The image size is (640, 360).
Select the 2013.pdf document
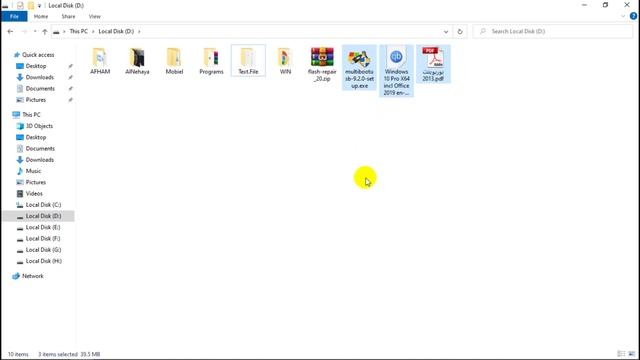[x=433, y=64]
